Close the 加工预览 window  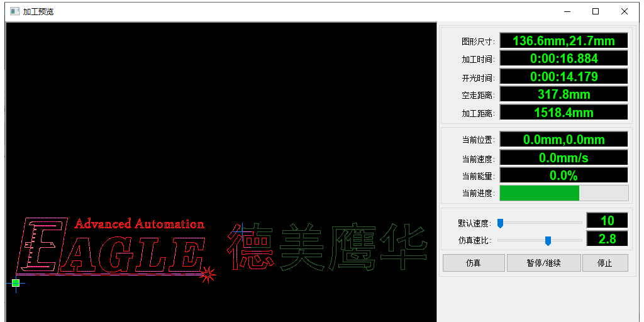(625, 11)
